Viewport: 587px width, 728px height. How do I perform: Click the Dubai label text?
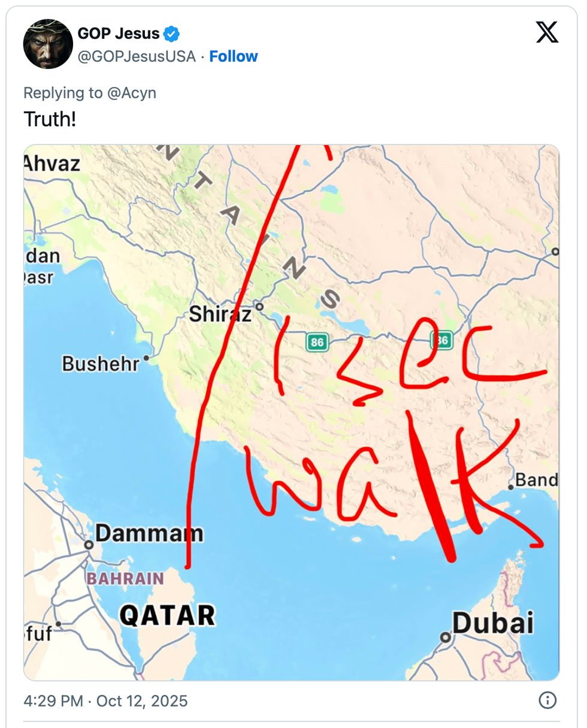pos(492,623)
